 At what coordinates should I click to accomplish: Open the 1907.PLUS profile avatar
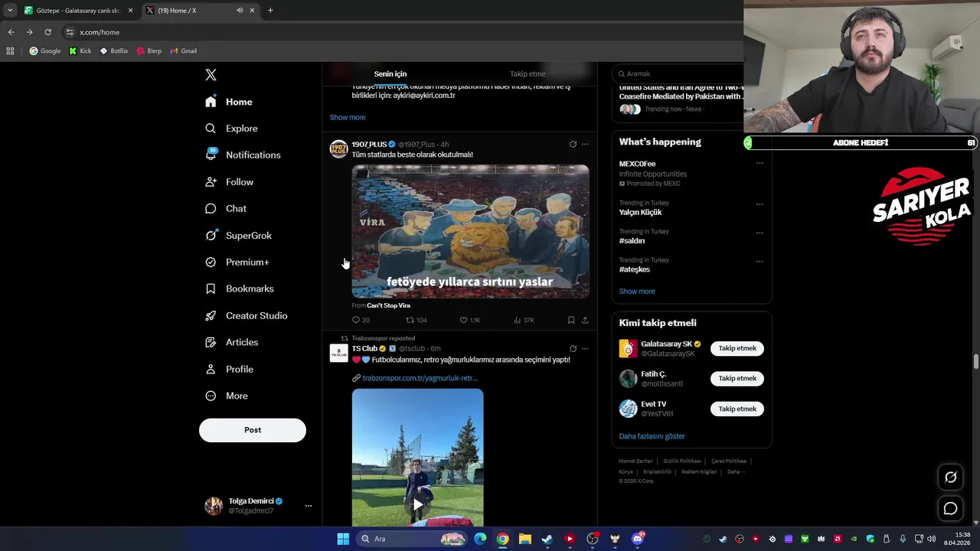pos(338,148)
